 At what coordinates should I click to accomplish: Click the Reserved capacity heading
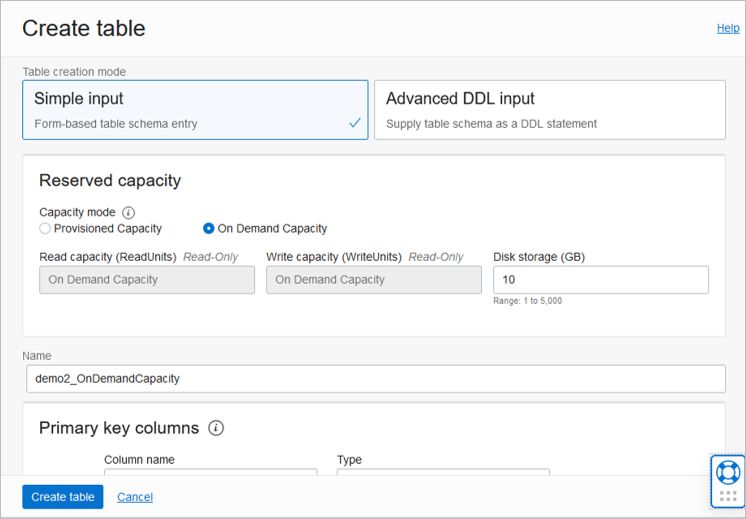click(x=110, y=181)
